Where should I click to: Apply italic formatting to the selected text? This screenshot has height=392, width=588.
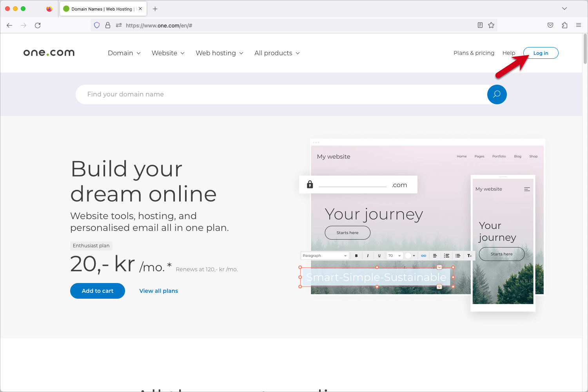[368, 255]
